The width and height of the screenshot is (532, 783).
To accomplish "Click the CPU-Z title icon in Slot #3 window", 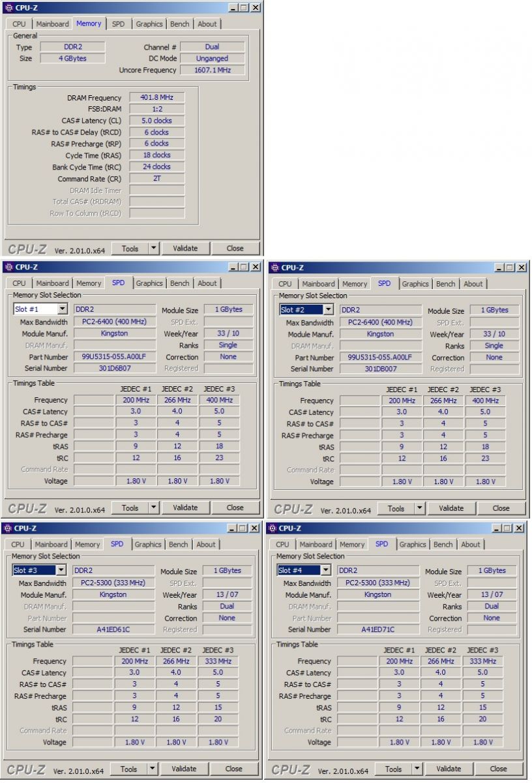I will (x=7, y=528).
